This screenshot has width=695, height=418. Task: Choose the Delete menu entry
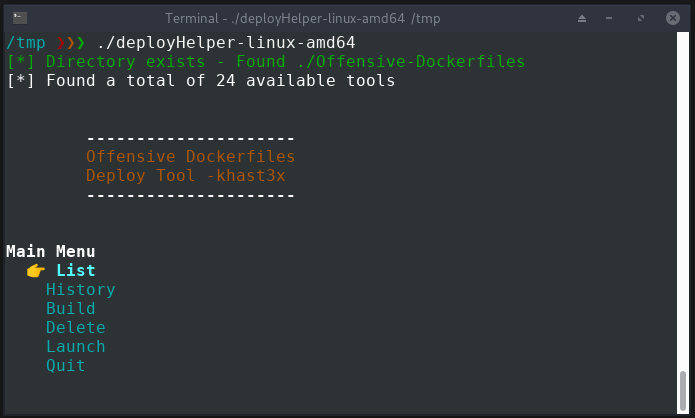pos(76,328)
